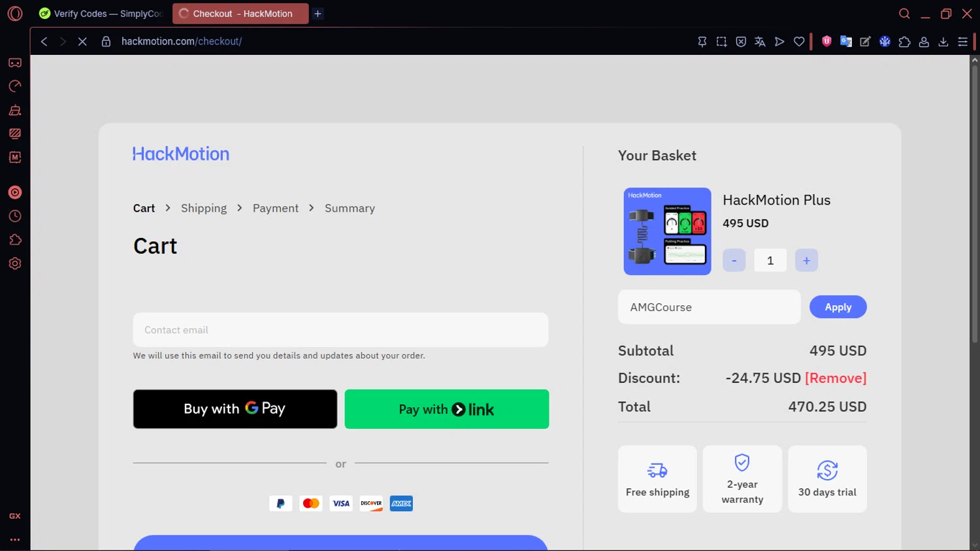Switch to Verify Codes — SimplyCodes tab
This screenshot has height=551, width=980.
[101, 14]
